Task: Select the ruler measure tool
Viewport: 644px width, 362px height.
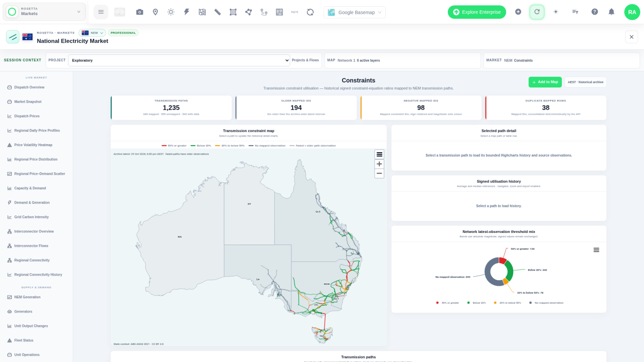Action: coord(218,12)
